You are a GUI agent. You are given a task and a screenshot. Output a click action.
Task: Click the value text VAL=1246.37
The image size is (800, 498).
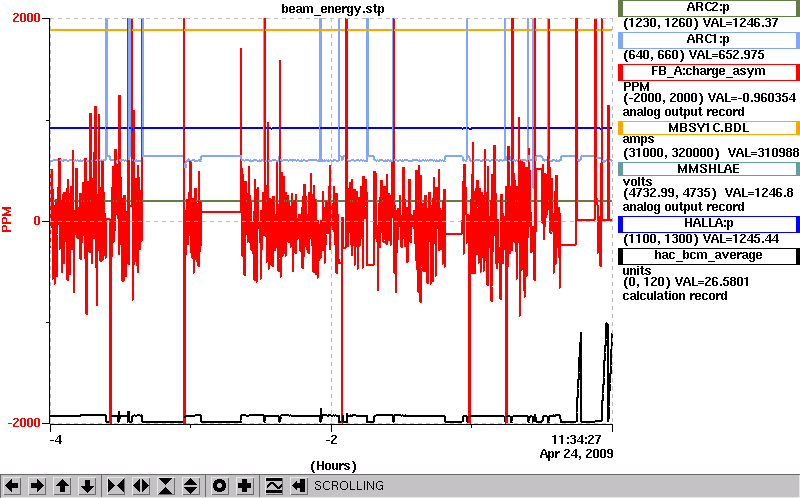pos(740,23)
